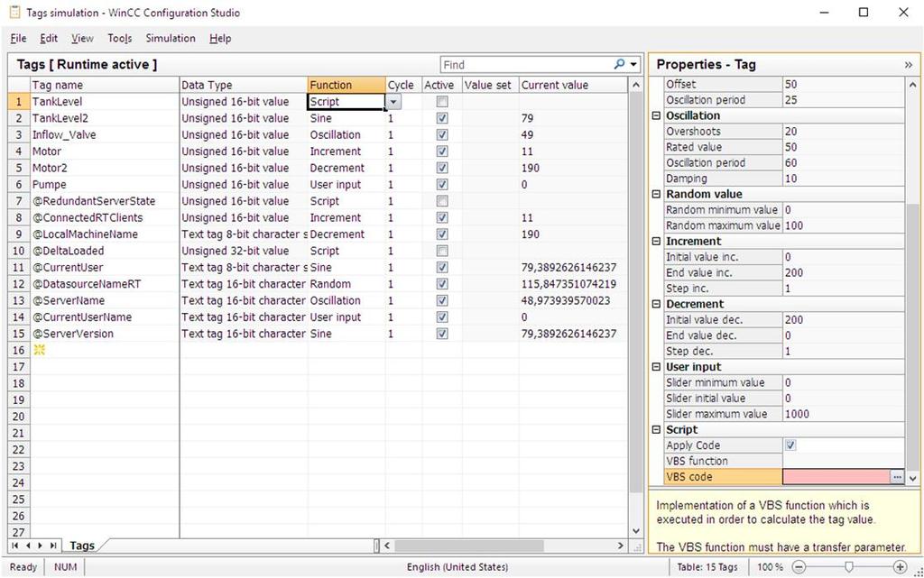Viewport: 924px width, 578px height.
Task: Click the Data Type column header
Action: 244,85
